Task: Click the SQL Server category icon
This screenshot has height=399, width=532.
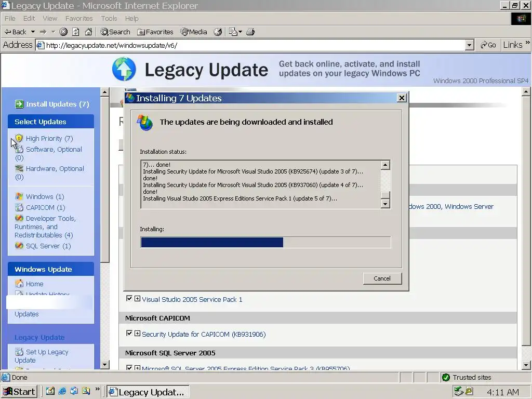Action: [19, 246]
